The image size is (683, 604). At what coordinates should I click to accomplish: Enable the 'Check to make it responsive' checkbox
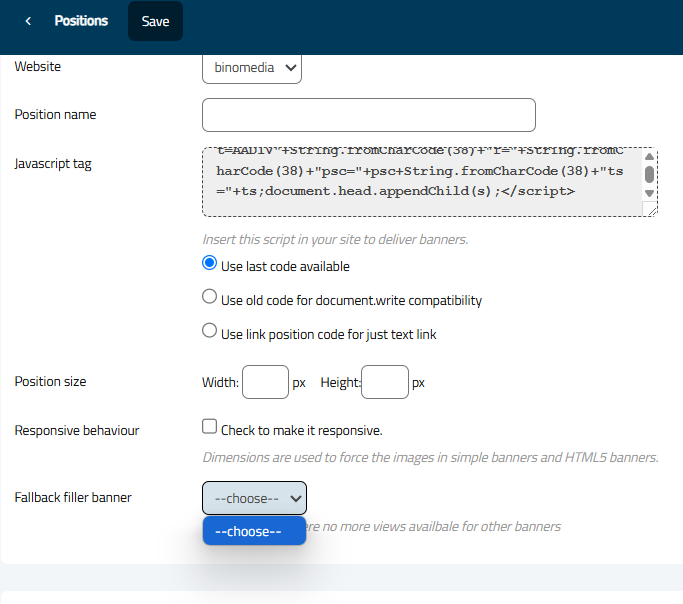coord(210,427)
